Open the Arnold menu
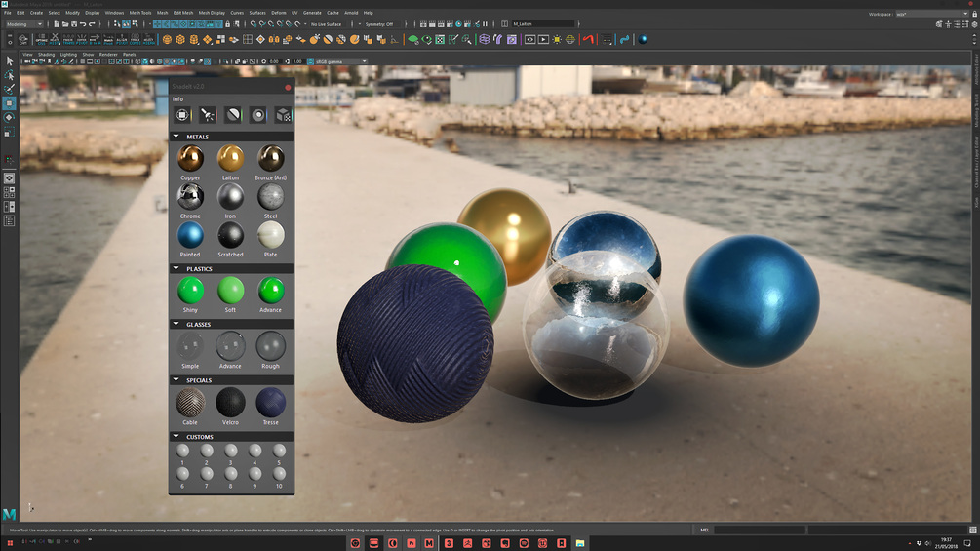 [351, 13]
